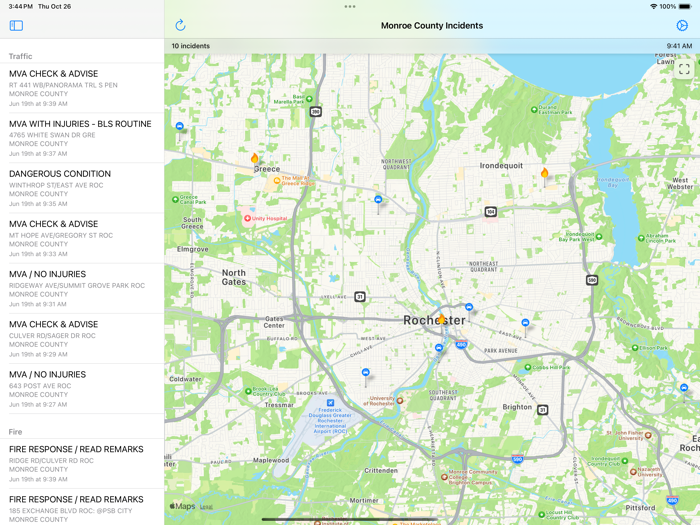Open the Culver Rd/Sager Dr incident

82,338
